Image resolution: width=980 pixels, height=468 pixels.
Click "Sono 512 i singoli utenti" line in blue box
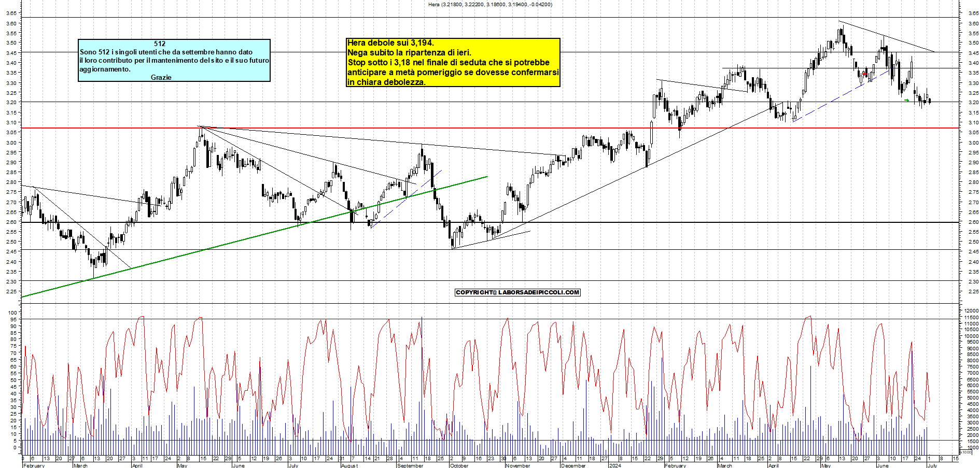166,52
